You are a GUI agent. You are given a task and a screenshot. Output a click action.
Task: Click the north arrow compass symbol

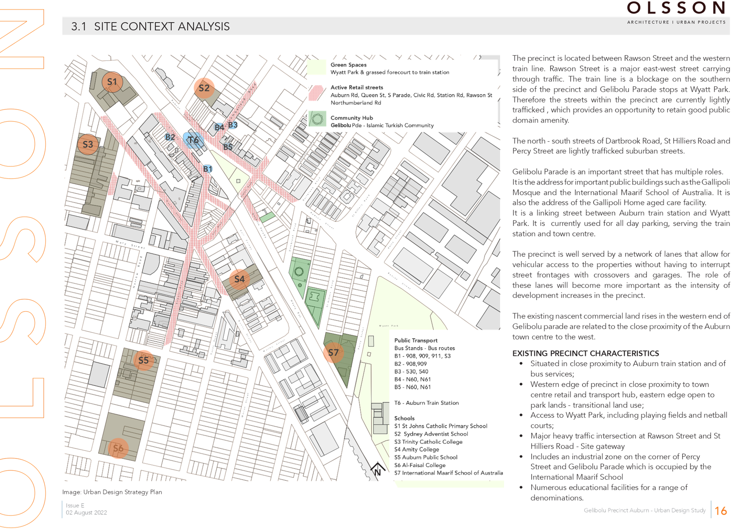point(377,469)
